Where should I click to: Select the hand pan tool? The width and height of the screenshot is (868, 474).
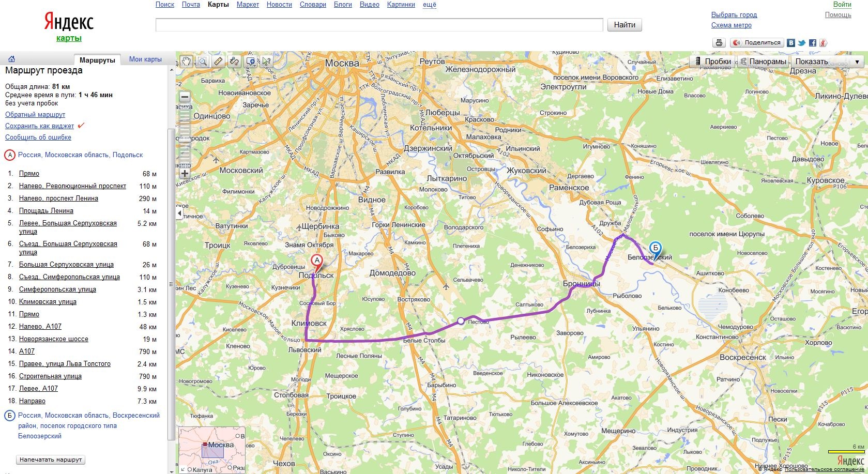(186, 62)
